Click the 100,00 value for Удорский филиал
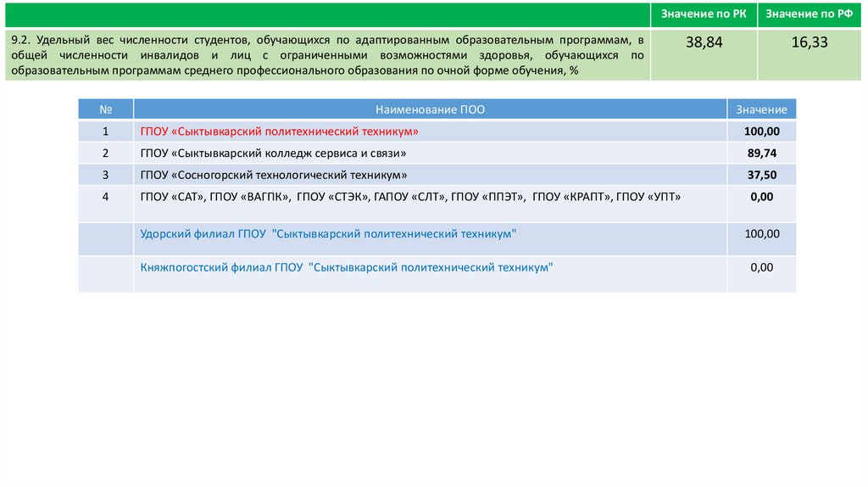 click(x=761, y=233)
